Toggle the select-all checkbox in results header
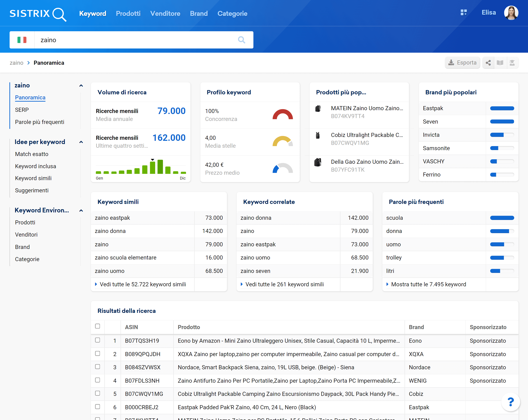Screen dimensions: 528x420 click(97, 326)
